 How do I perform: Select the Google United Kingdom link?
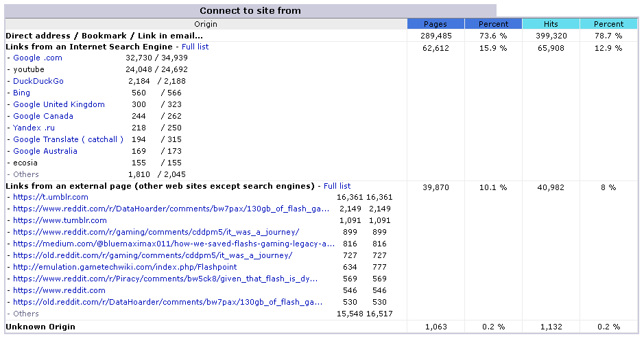tap(59, 104)
